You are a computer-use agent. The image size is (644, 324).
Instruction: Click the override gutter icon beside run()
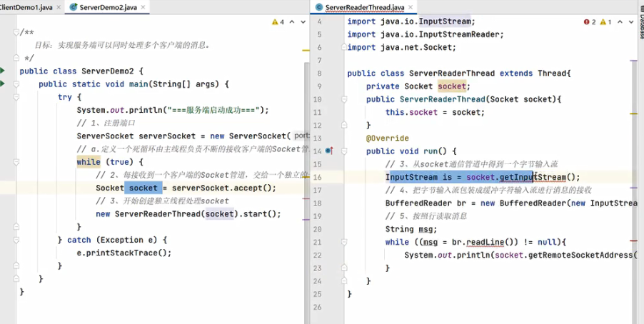328,151
